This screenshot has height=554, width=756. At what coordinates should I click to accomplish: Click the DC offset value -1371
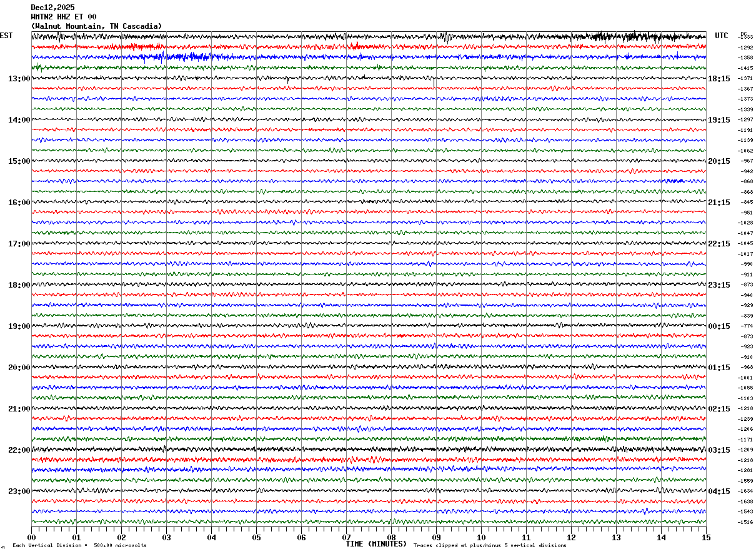745,78
